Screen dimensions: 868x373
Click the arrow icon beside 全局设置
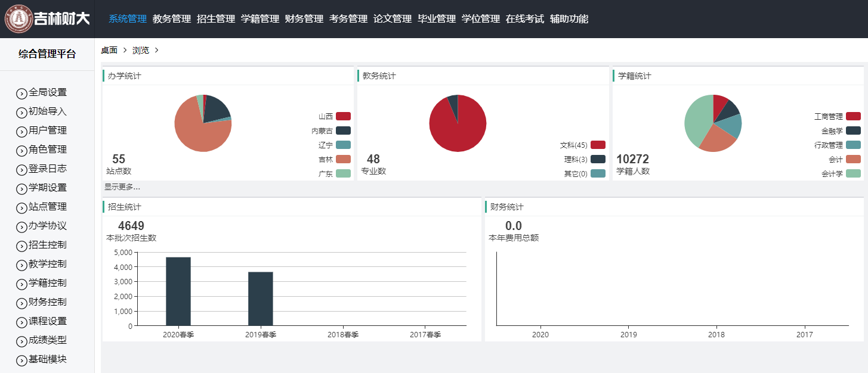[x=21, y=93]
